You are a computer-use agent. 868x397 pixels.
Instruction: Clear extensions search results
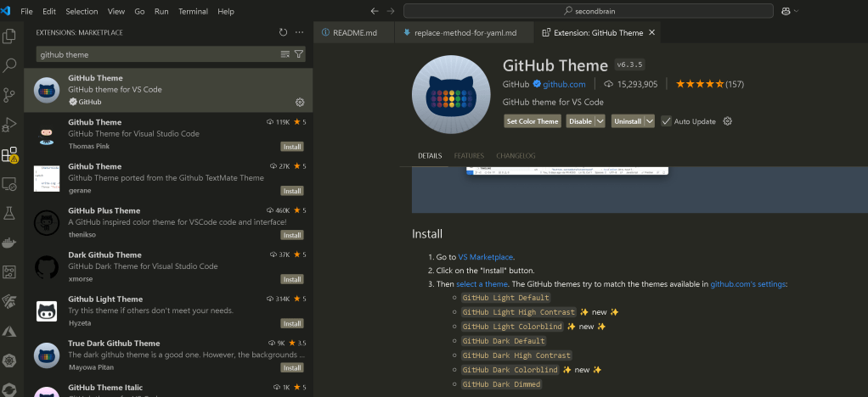tap(285, 54)
